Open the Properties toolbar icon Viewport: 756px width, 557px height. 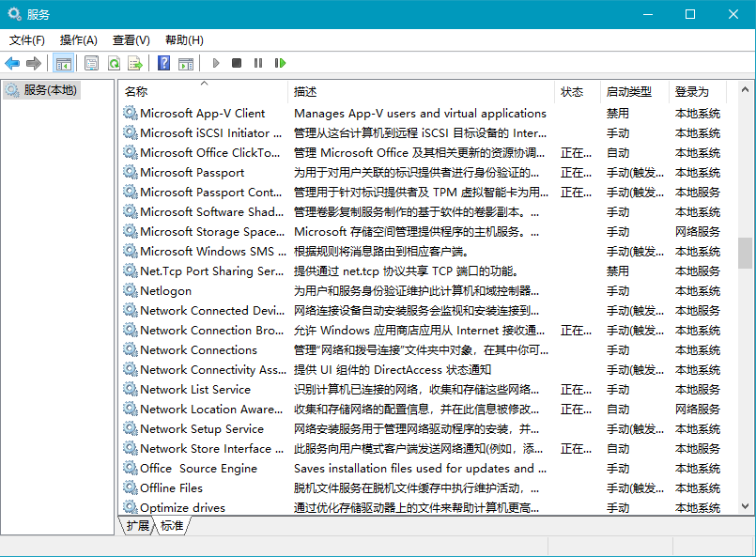point(92,63)
